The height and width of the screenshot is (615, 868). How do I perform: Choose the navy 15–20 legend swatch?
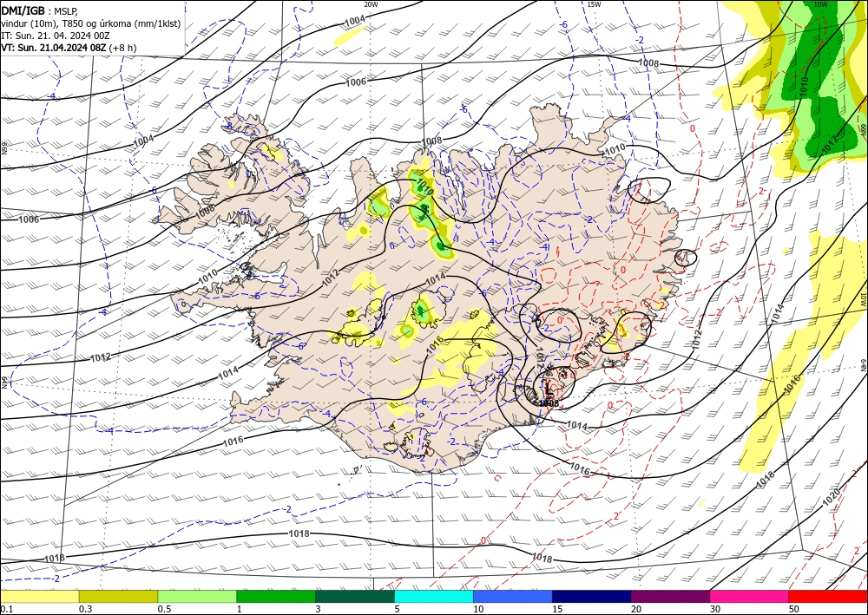(x=592, y=596)
